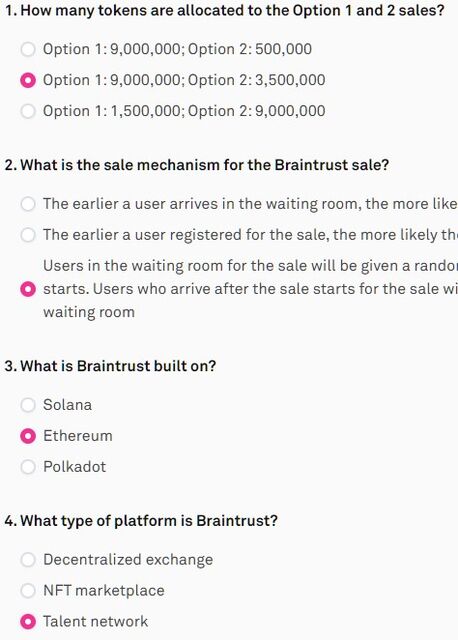Select Option 1: 9,000,000; Option 2: 500,000 radio
The height and width of the screenshot is (640, 458).
coord(28,49)
